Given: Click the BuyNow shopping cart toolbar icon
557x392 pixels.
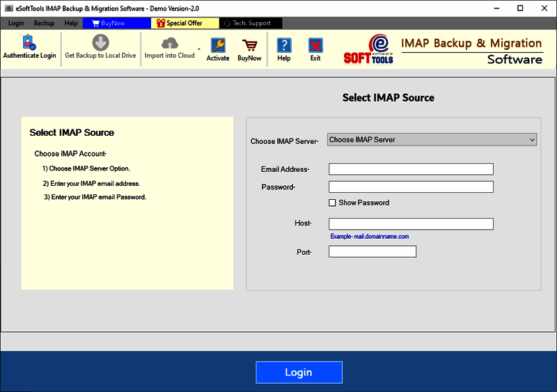Looking at the screenshot, I should 249,46.
